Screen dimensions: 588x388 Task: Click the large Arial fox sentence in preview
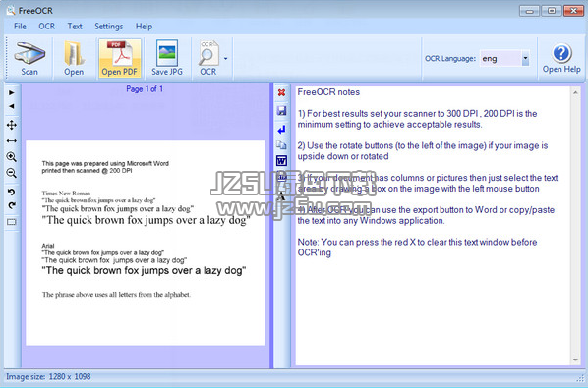(144, 270)
